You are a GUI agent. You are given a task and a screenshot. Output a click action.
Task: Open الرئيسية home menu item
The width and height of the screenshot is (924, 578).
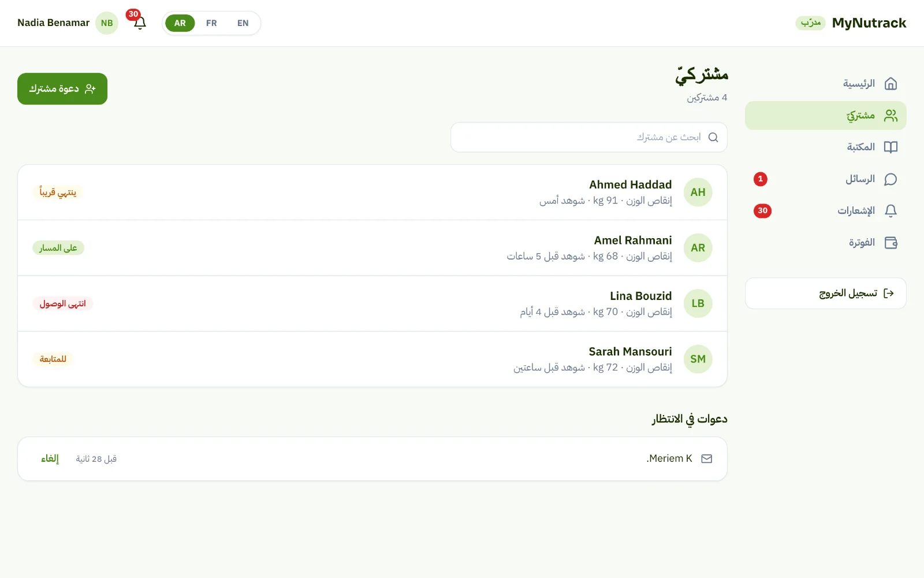tap(826, 84)
